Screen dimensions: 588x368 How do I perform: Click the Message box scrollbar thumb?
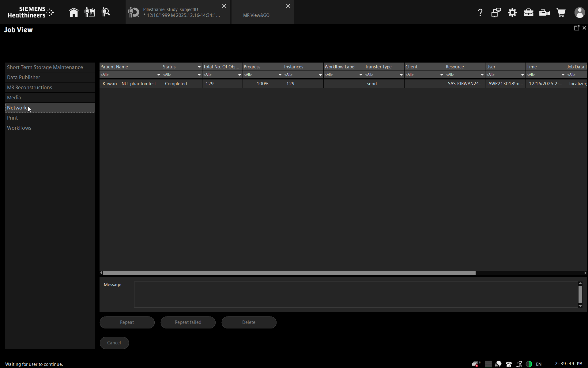click(580, 294)
